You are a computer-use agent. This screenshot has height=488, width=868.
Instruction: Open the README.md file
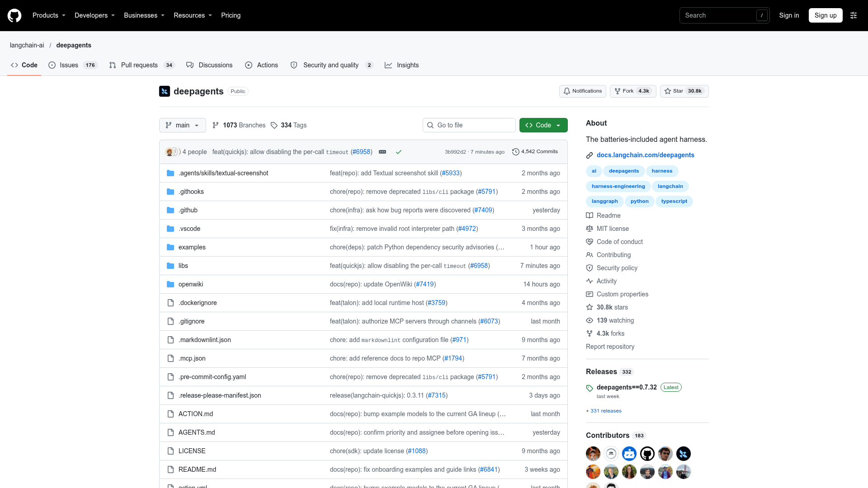pyautogui.click(x=197, y=469)
